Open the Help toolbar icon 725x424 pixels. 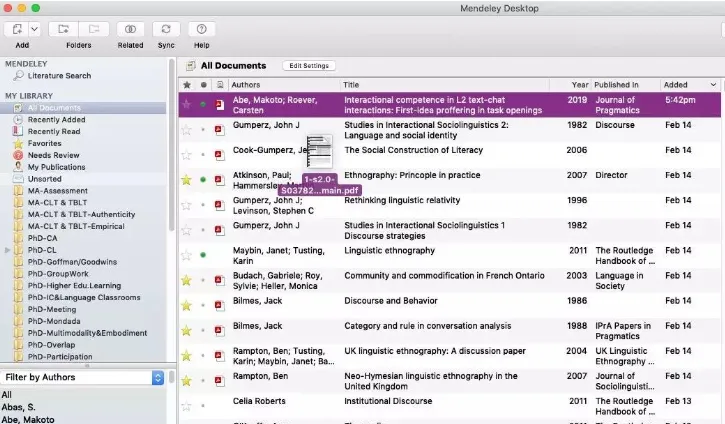click(202, 29)
